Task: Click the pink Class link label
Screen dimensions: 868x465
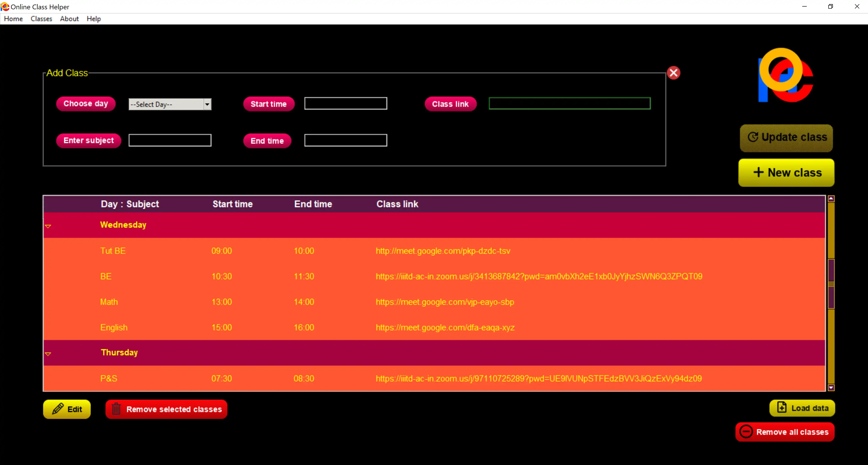Action: tap(450, 104)
